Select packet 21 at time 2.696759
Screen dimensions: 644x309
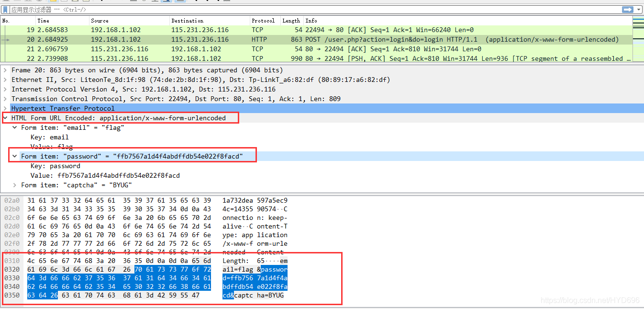point(316,49)
